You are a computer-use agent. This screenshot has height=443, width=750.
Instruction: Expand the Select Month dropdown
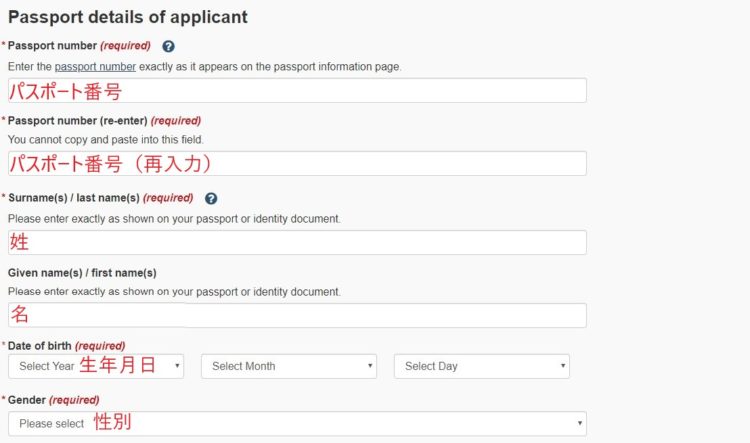click(x=289, y=366)
